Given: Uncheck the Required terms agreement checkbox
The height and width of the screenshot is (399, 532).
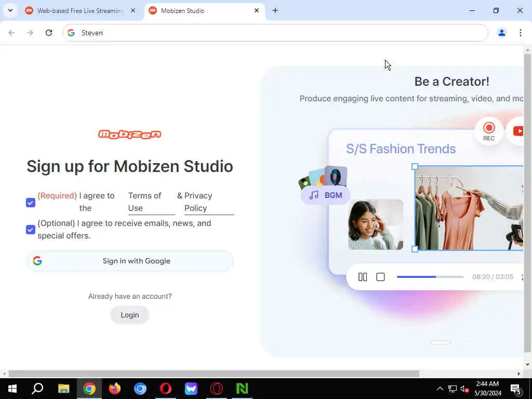Looking at the screenshot, I should (x=31, y=203).
